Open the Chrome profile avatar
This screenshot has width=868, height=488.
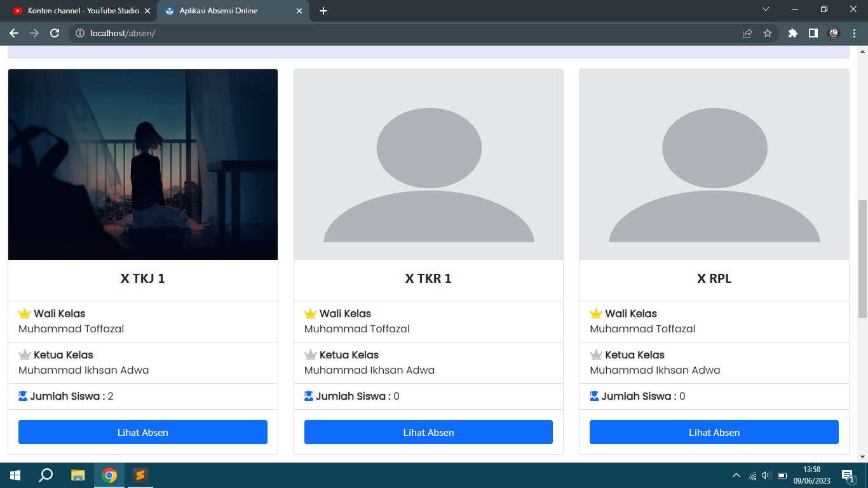click(834, 33)
